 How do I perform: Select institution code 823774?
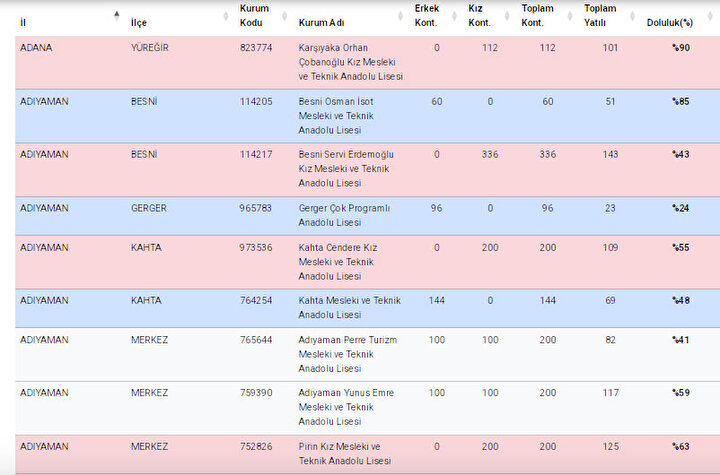pos(256,48)
